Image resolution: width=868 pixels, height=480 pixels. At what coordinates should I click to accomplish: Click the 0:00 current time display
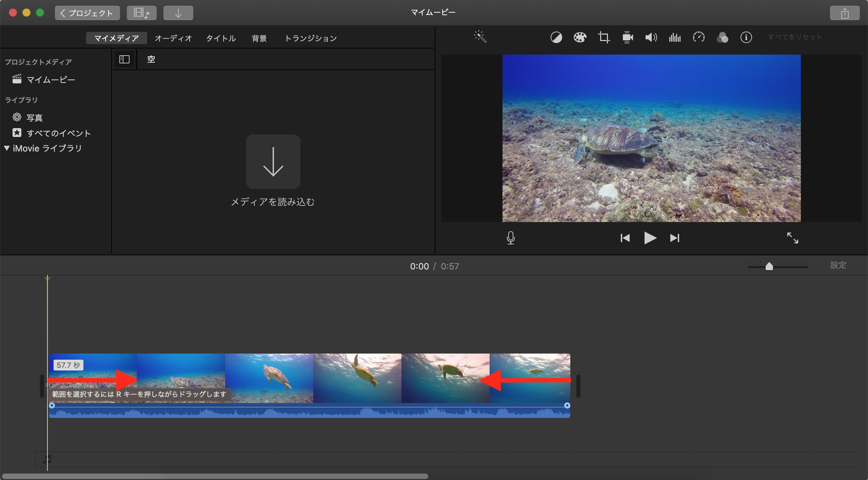tap(419, 266)
